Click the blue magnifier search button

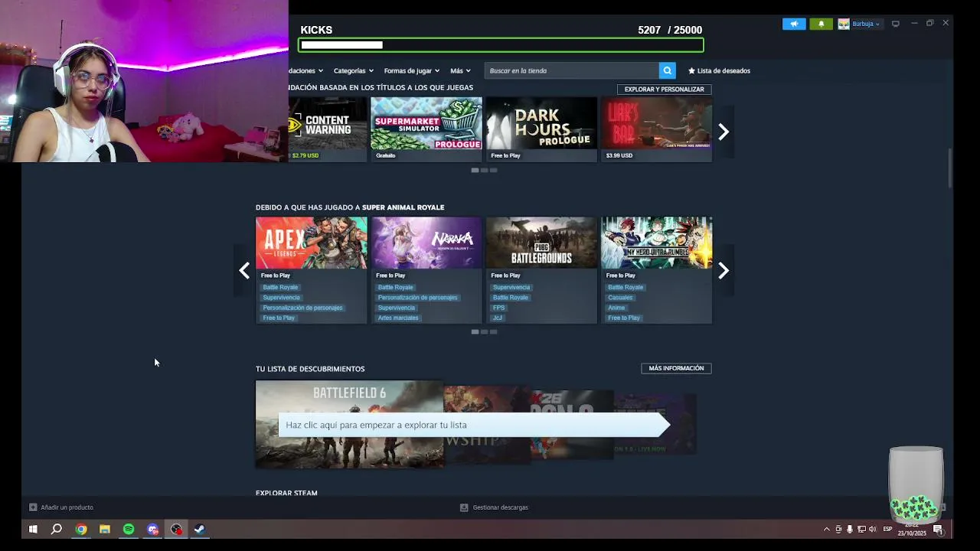(668, 70)
